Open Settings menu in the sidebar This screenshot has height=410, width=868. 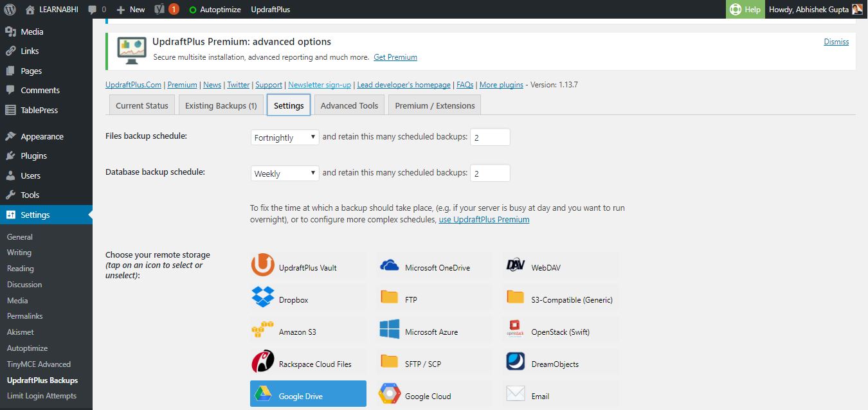tap(46, 215)
